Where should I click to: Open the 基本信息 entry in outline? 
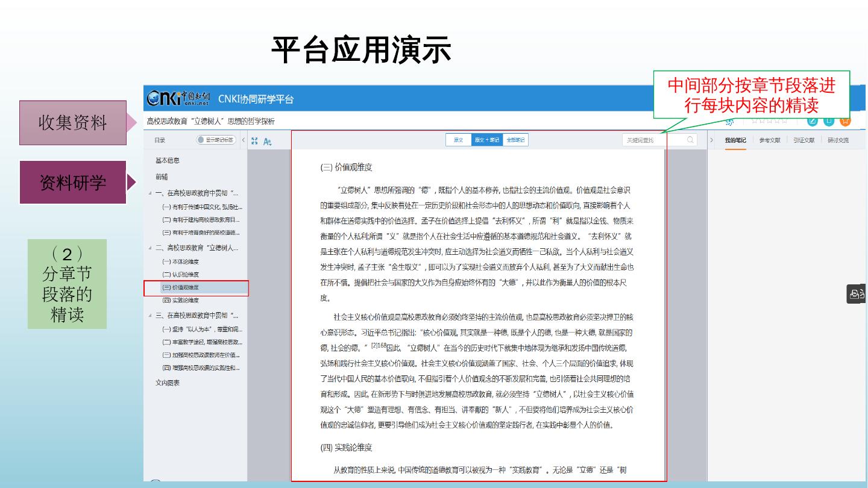coord(168,160)
